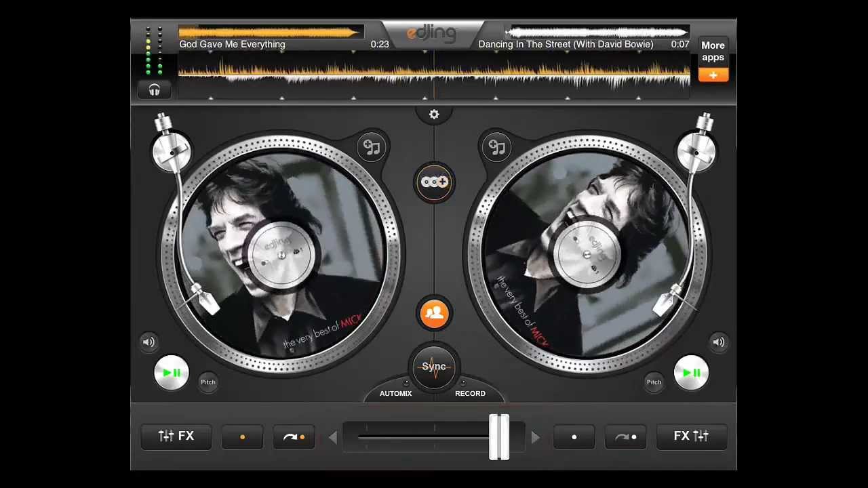868x488 pixels.
Task: Tap the right turntable vinyl record
Action: tap(587, 254)
